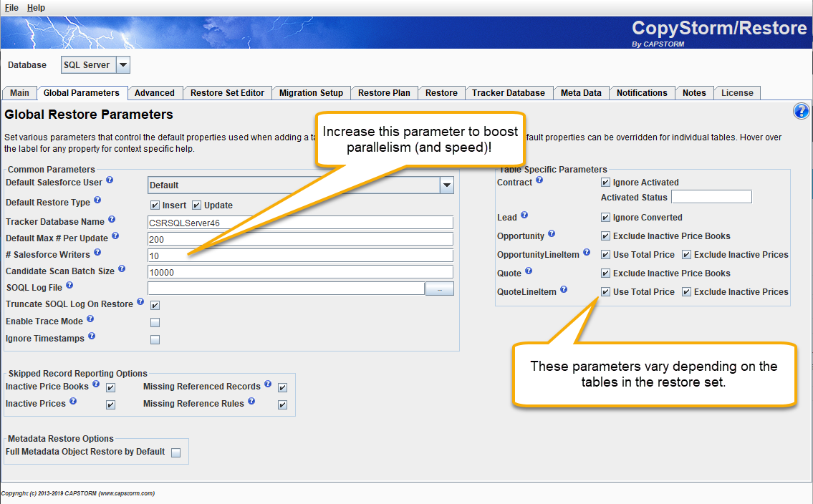Show help for Tracker Database Name
The height and width of the screenshot is (504, 813).
point(112,219)
